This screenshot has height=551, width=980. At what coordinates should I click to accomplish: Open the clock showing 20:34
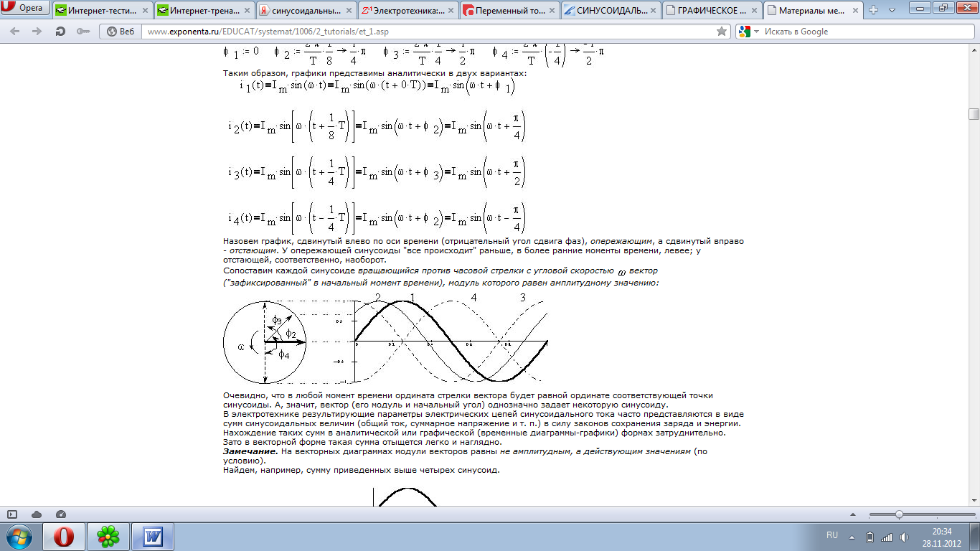[942, 537]
